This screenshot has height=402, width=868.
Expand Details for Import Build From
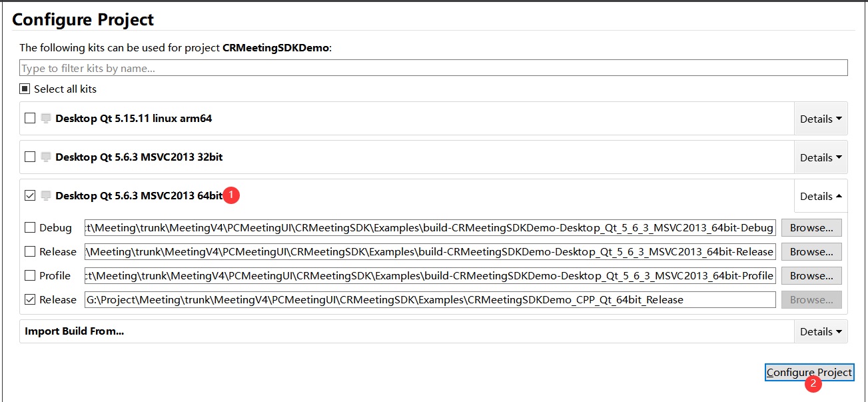[x=820, y=331]
